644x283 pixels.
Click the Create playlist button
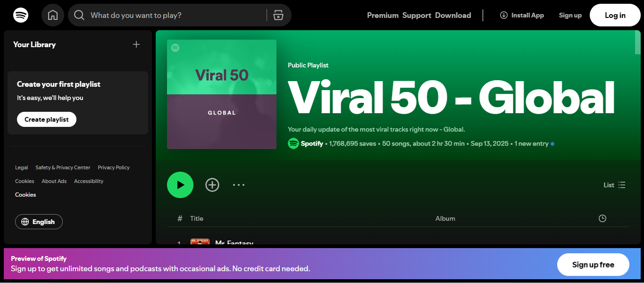point(46,119)
